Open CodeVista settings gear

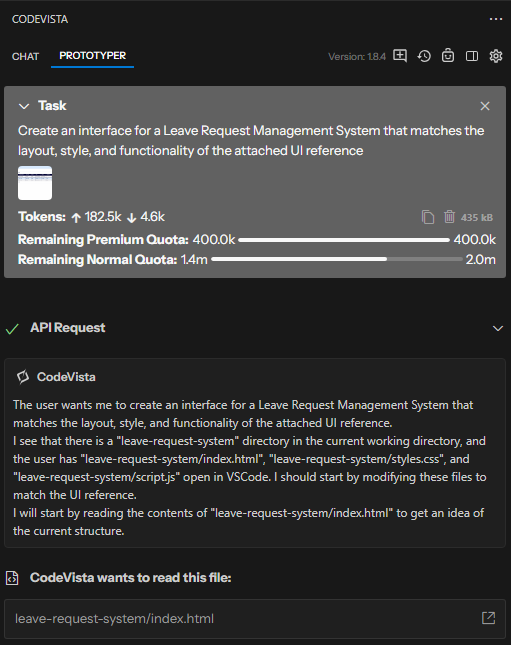click(x=496, y=56)
